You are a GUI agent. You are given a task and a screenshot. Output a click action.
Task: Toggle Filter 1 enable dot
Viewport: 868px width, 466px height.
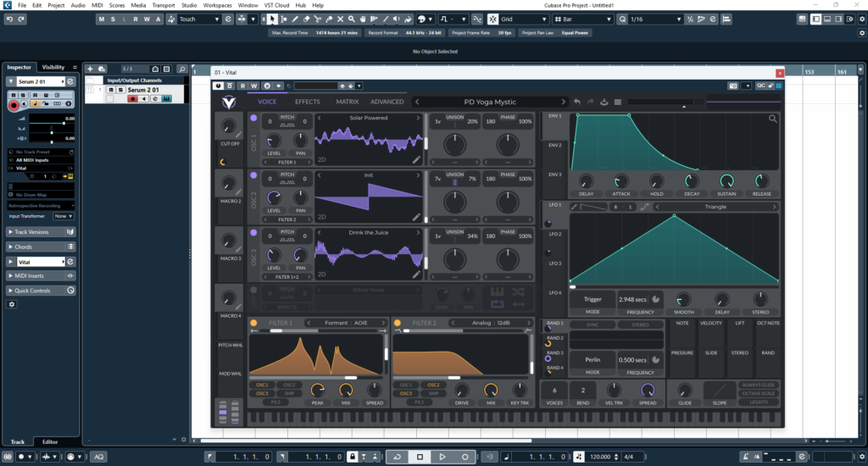253,323
